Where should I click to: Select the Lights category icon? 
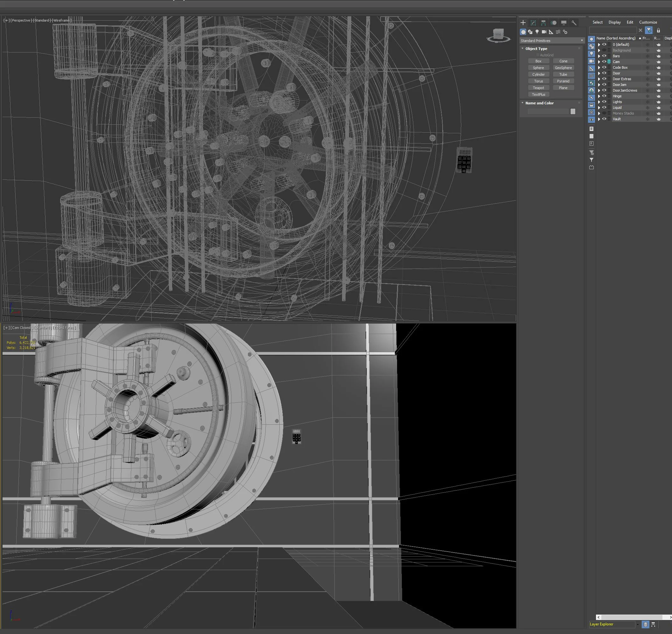tap(537, 32)
